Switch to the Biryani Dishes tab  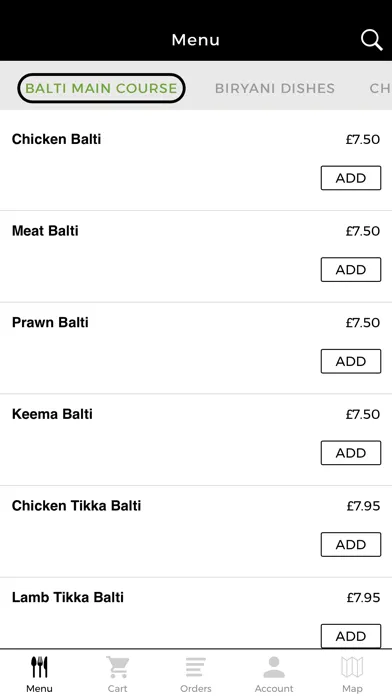[x=275, y=88]
